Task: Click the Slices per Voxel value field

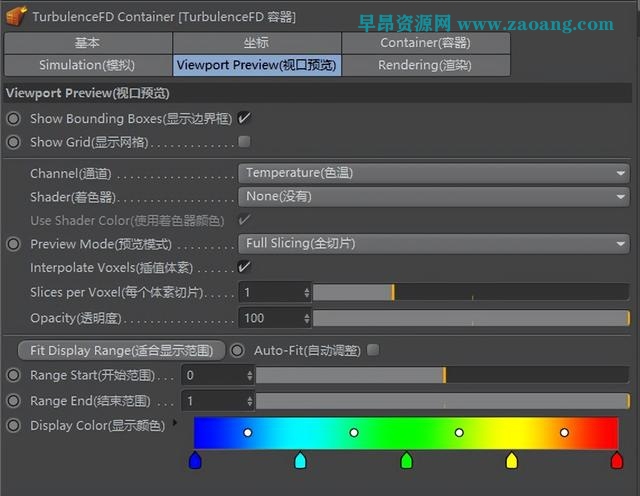Action: [271, 292]
